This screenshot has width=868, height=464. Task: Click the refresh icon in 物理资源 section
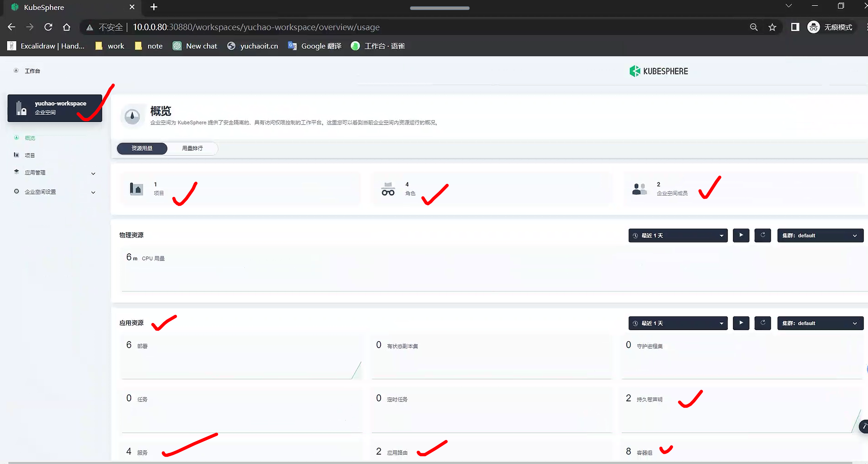[762, 236]
